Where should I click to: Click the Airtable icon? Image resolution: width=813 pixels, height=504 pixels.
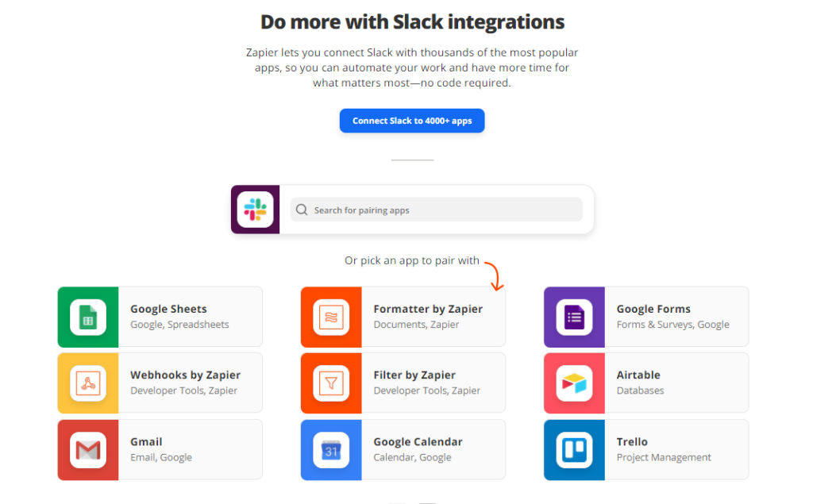coord(574,383)
